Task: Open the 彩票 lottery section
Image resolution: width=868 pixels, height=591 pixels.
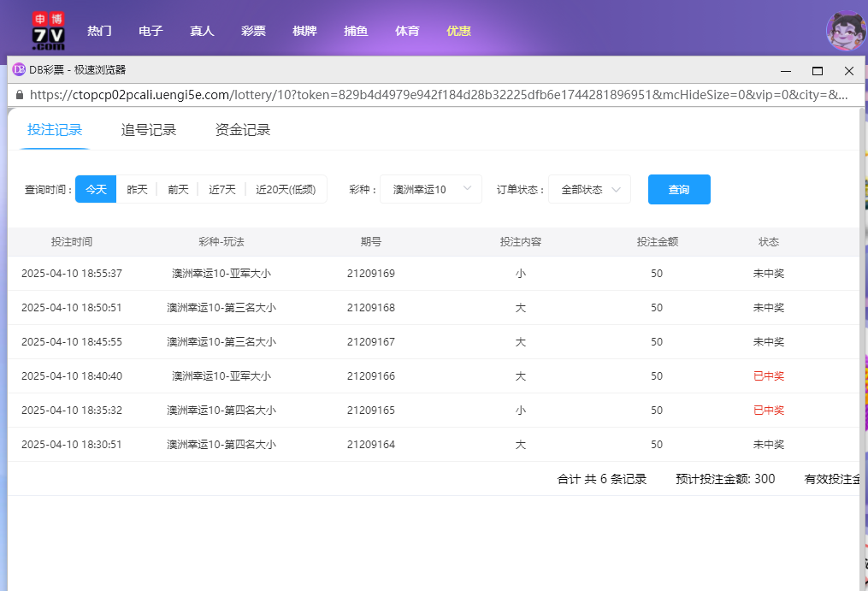Action: click(x=253, y=30)
